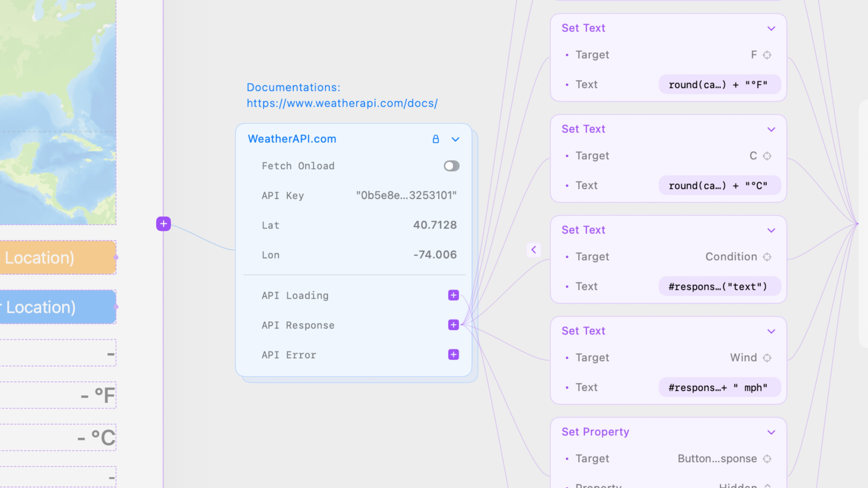Collapse the Set Text node targeting F

[771, 28]
